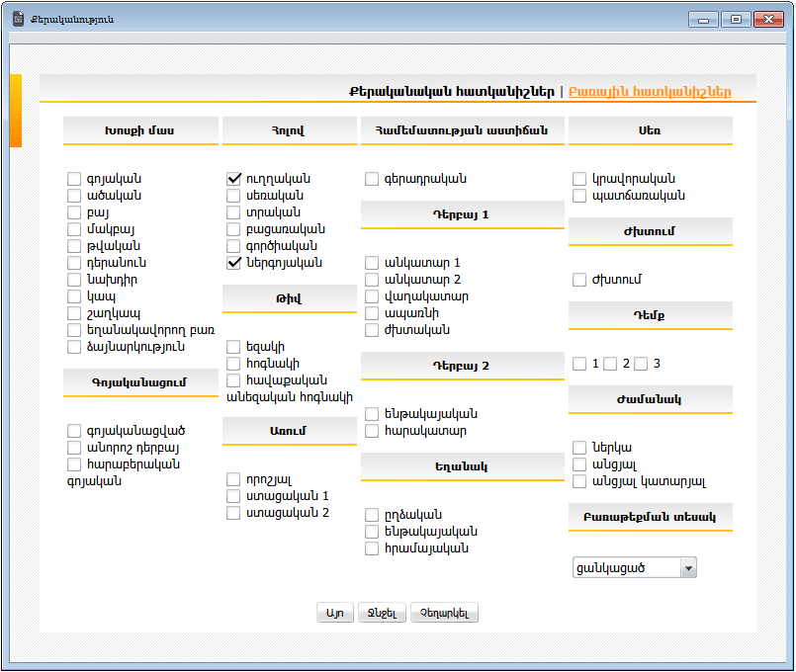Tick the հարակատար checkbox
Image resolution: width=796 pixels, height=672 pixels.
click(x=372, y=431)
